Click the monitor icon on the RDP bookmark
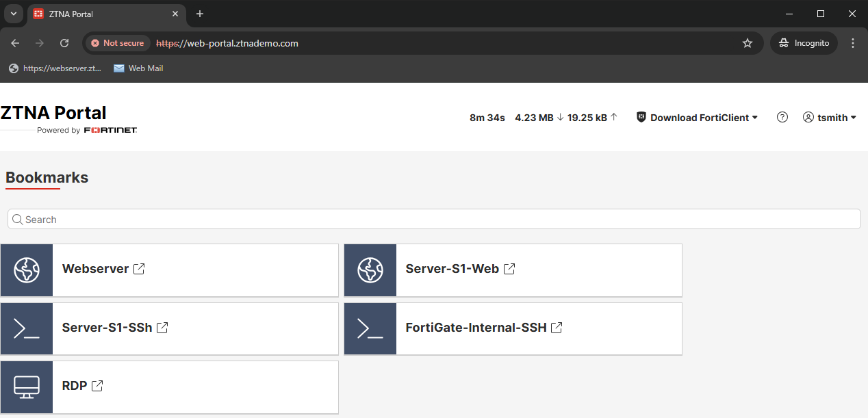Screen dimensions: 868x418 click(26, 387)
